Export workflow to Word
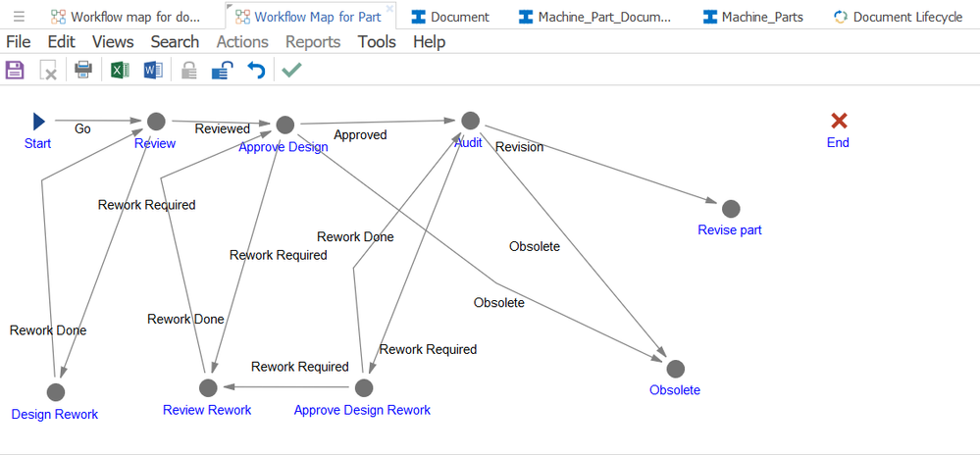Image resolution: width=980 pixels, height=455 pixels. [x=153, y=70]
